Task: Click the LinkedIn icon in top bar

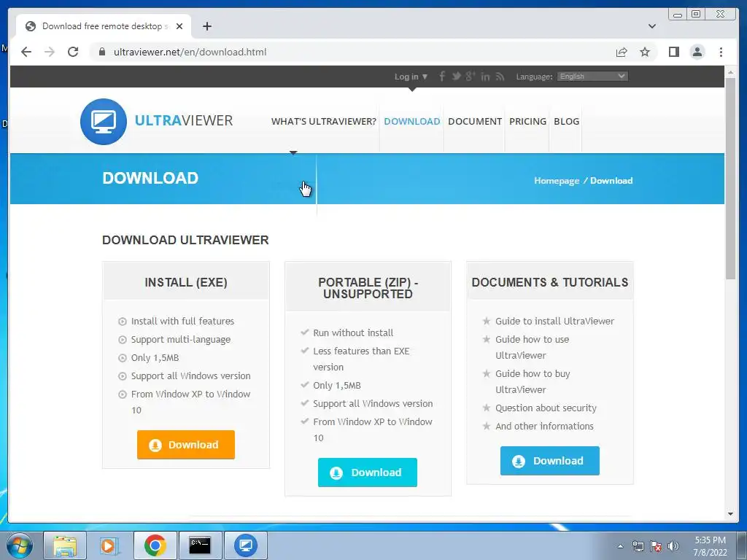Action: (485, 76)
